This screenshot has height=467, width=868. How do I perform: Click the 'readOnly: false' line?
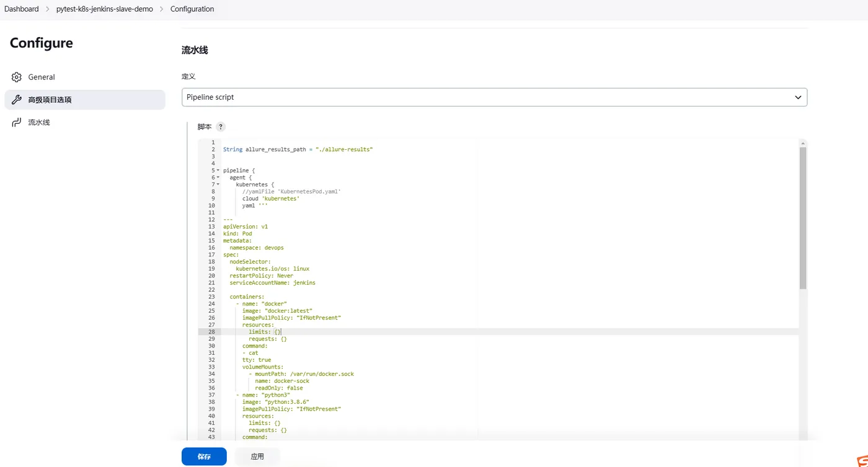[x=279, y=388]
